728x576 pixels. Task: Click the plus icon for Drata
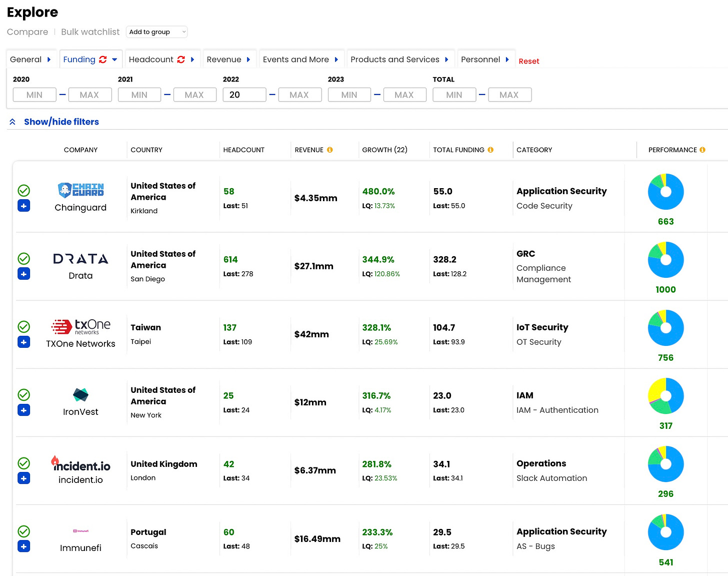[x=24, y=274]
